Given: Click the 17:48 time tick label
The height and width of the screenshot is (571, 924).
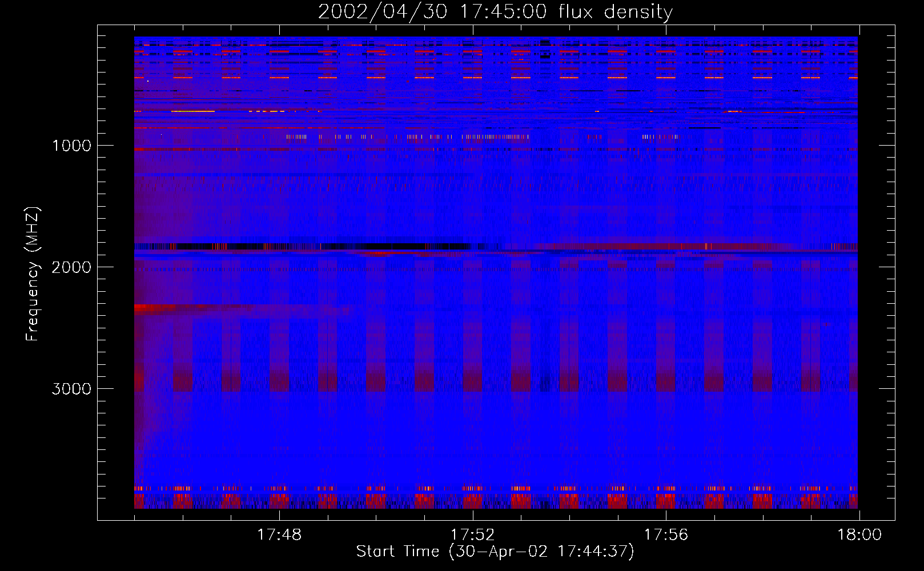Looking at the screenshot, I should click(279, 535).
